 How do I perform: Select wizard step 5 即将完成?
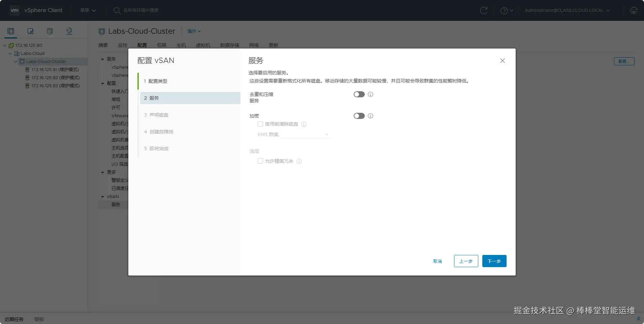[x=190, y=149]
